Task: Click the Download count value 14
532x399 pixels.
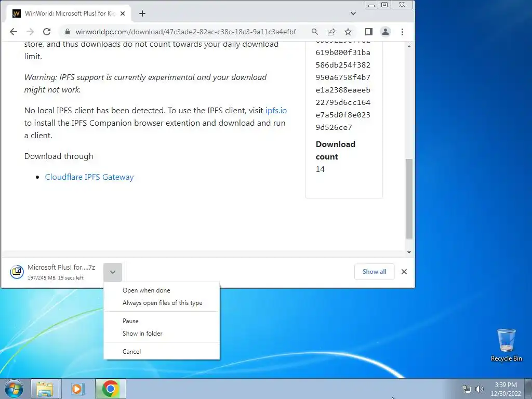Action: (x=320, y=169)
